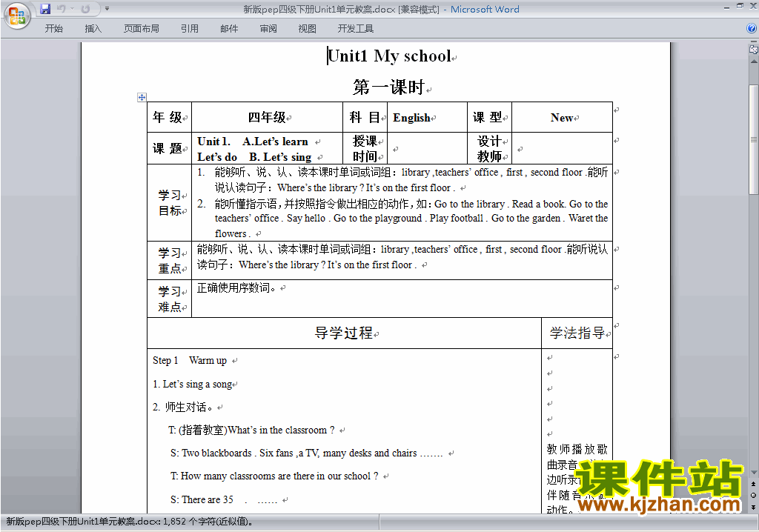Screen dimensions: 759x532
Task: Open the Select Browse Object round button
Action: 753,495
